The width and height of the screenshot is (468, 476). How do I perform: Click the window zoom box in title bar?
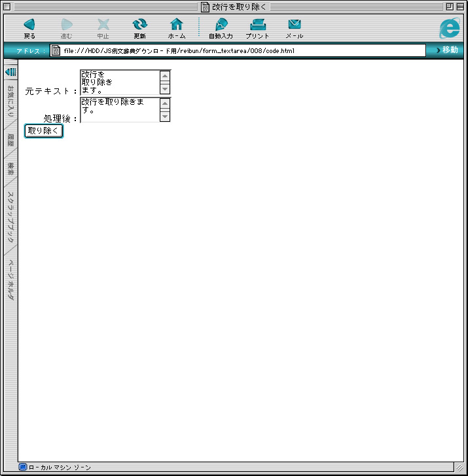pos(450,7)
